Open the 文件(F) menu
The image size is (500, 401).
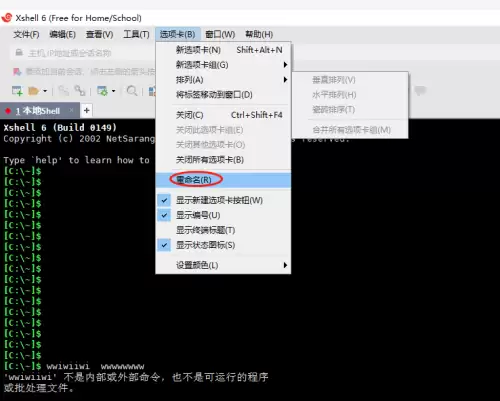[x=26, y=34]
